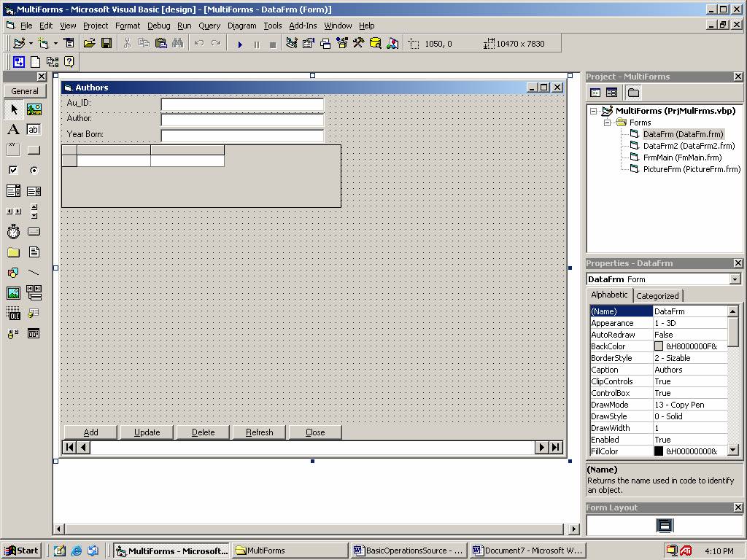The width and height of the screenshot is (747, 560).
Task: Click the Start run arrow in toolbar
Action: [x=240, y=44]
